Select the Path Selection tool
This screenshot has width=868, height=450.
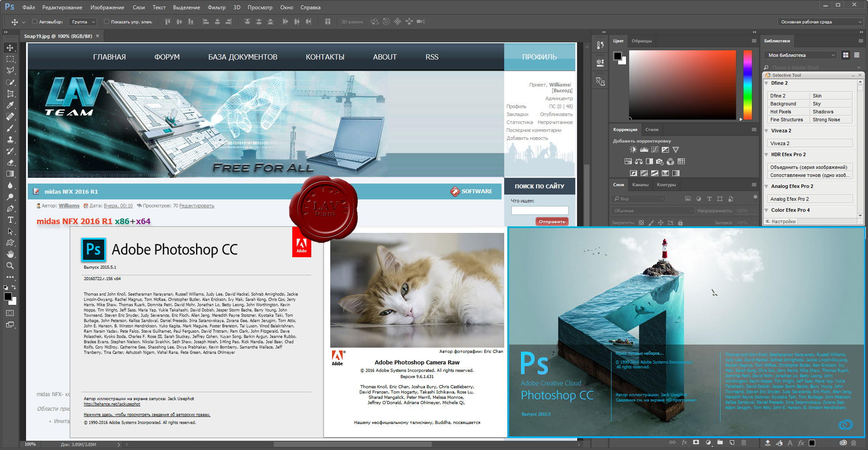(10, 231)
